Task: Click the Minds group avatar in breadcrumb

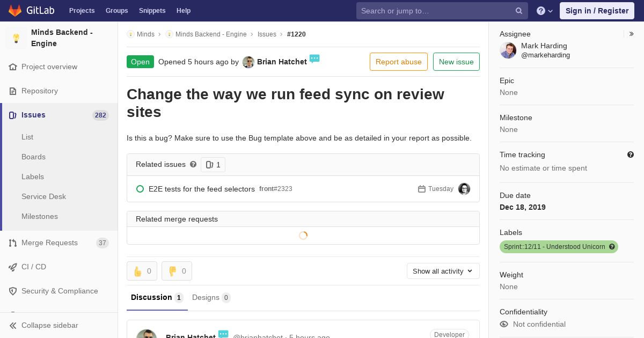Action: click(130, 34)
